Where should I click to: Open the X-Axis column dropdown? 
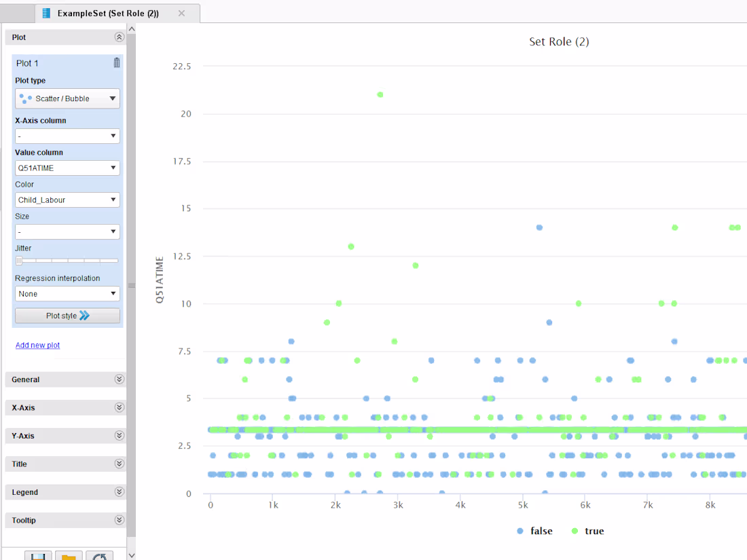pyautogui.click(x=67, y=136)
